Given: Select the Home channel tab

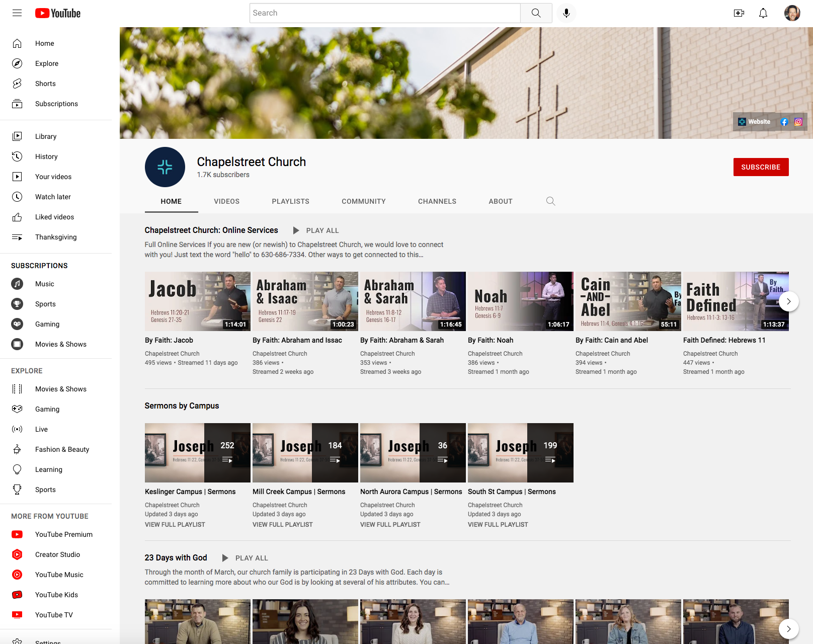Looking at the screenshot, I should (171, 201).
